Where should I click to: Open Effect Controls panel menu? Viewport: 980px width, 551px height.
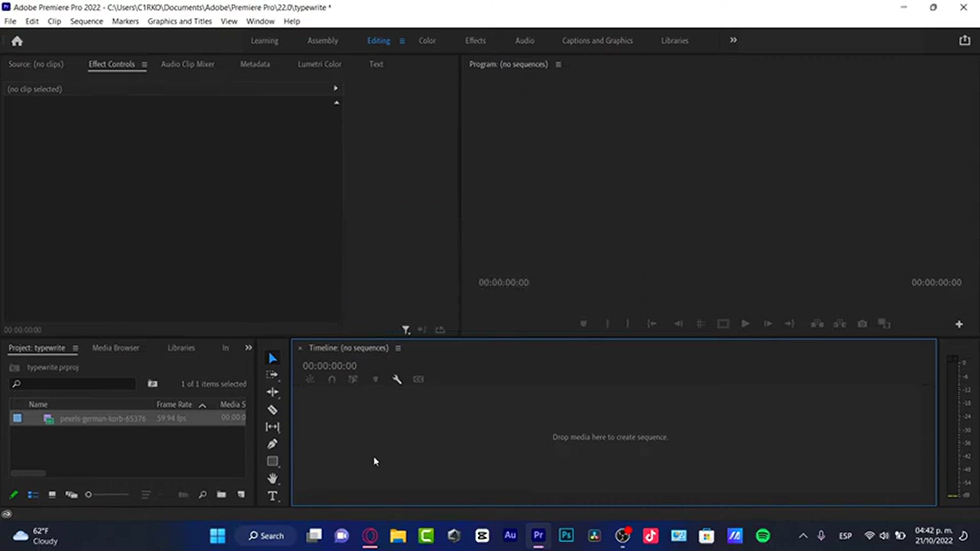pyautogui.click(x=144, y=64)
